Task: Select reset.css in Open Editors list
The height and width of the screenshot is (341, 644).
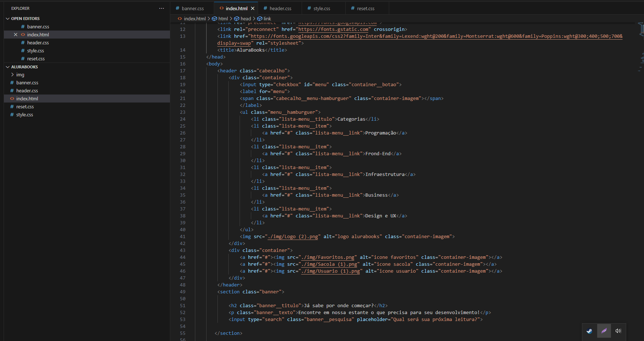Action: tap(36, 59)
